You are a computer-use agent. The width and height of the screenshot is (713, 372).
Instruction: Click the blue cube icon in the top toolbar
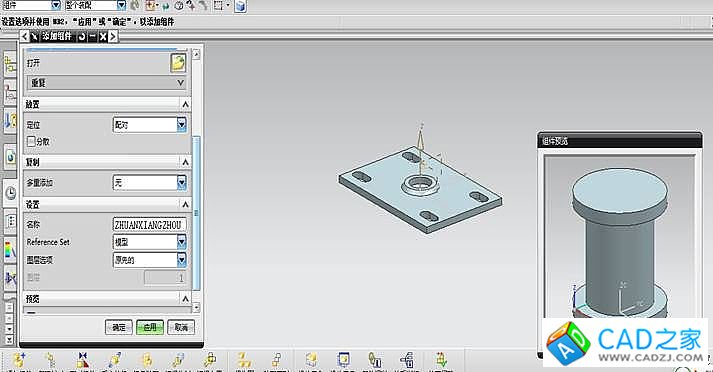click(241, 6)
